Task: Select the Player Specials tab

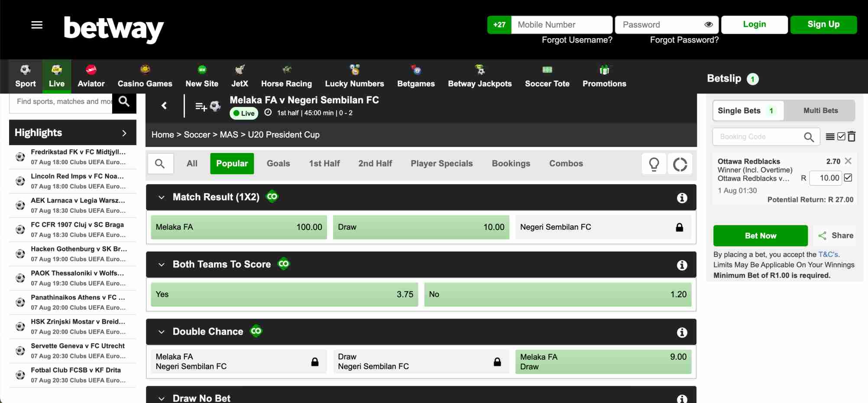Action: click(x=442, y=164)
